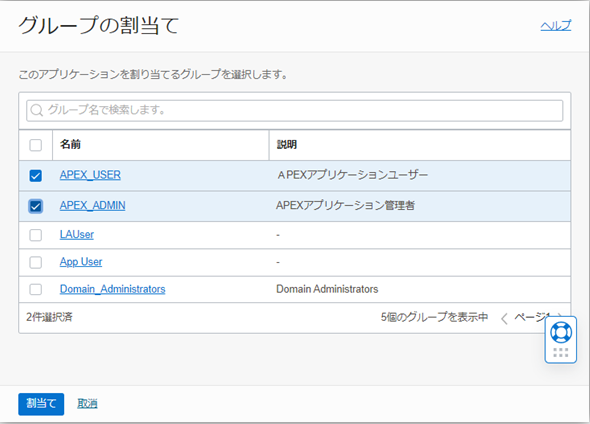Click the search magnifier icon
590x424 pixels.
click(x=36, y=110)
